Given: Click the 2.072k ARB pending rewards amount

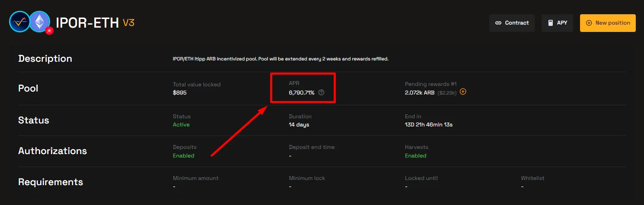Looking at the screenshot, I should pos(420,92).
